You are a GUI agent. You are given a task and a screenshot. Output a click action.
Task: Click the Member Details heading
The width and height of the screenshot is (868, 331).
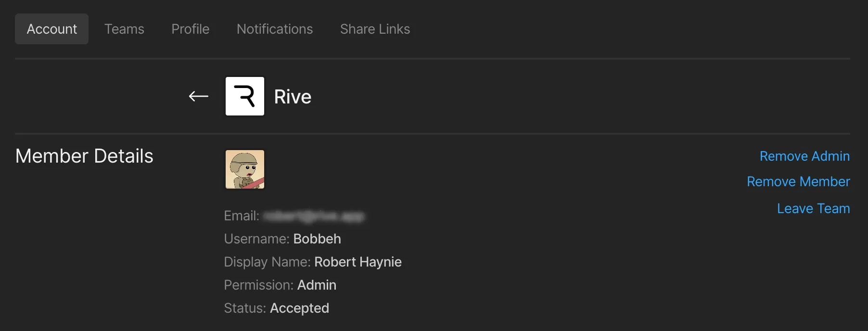pos(84,156)
